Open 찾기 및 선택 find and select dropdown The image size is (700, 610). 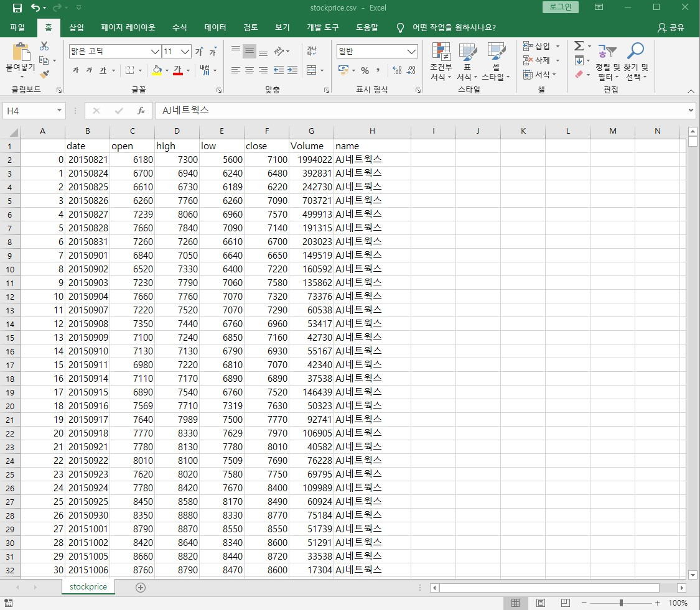(x=636, y=62)
